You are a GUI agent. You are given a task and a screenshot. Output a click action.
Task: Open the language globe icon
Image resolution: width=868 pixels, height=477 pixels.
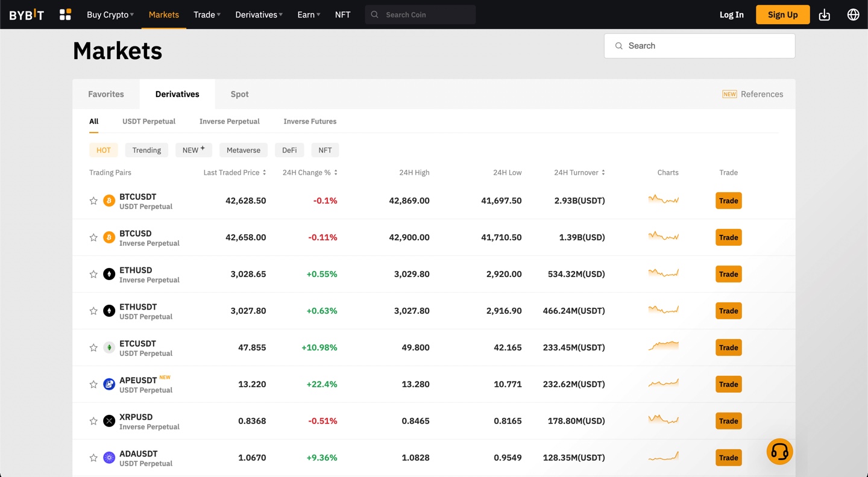click(x=854, y=14)
